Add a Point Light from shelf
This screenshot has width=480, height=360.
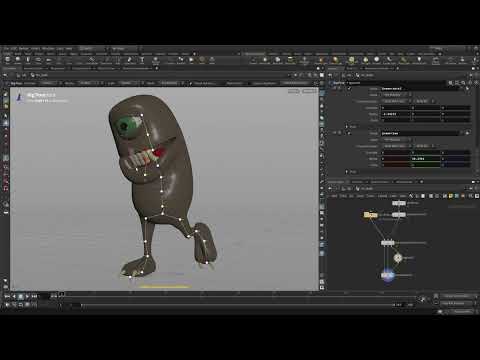[265, 60]
